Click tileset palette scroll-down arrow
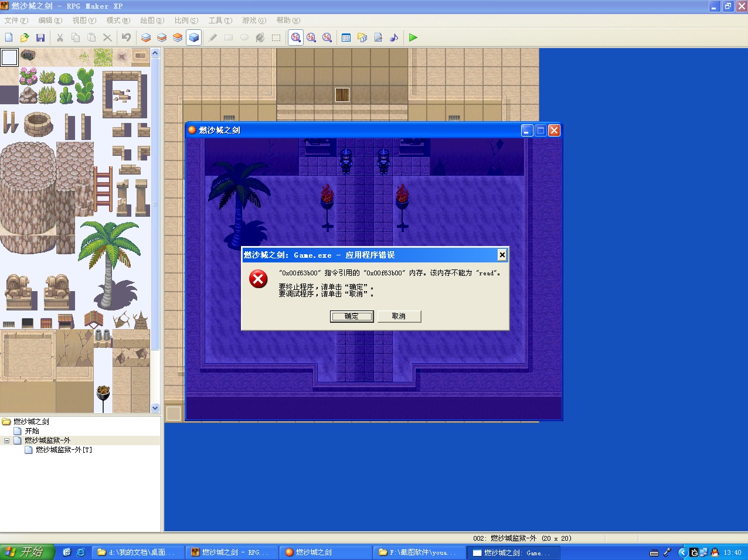Screen dimensions: 748x560 click(x=155, y=408)
